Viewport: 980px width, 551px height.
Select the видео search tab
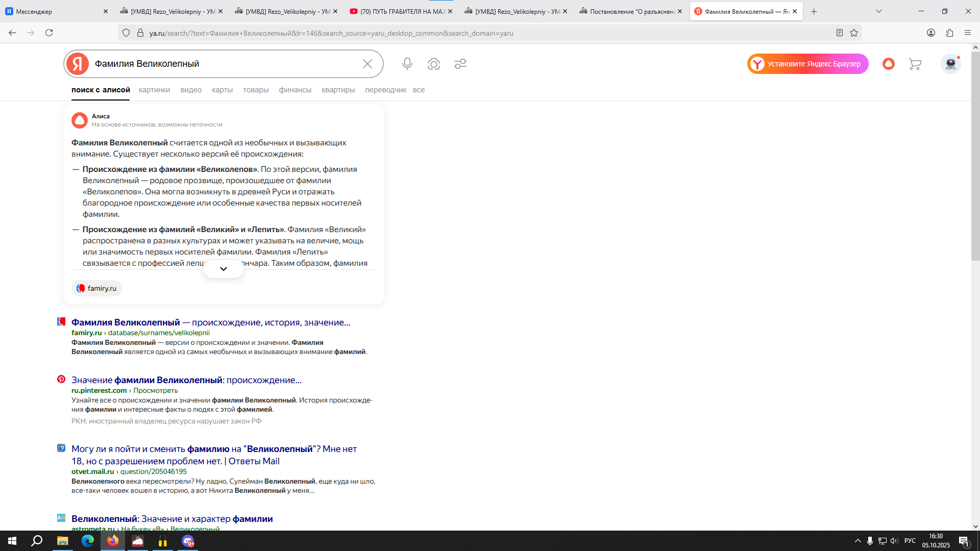point(190,90)
